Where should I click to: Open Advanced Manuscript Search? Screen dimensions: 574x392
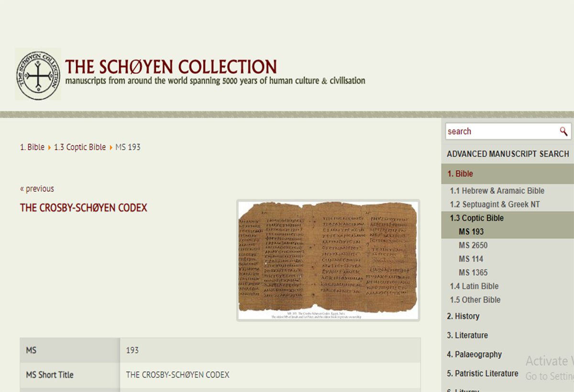pos(508,154)
